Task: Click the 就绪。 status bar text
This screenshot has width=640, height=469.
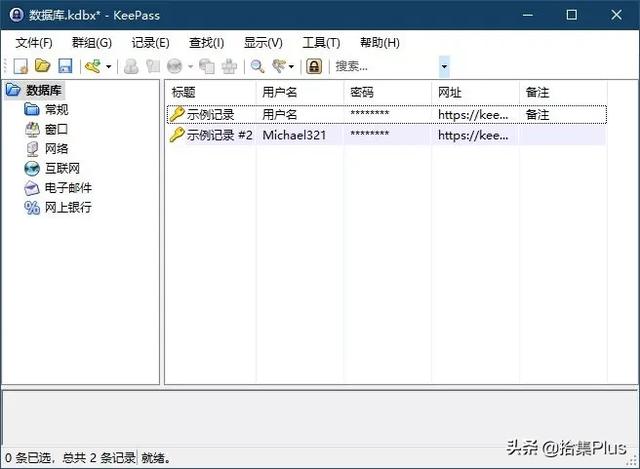Action: [156, 458]
